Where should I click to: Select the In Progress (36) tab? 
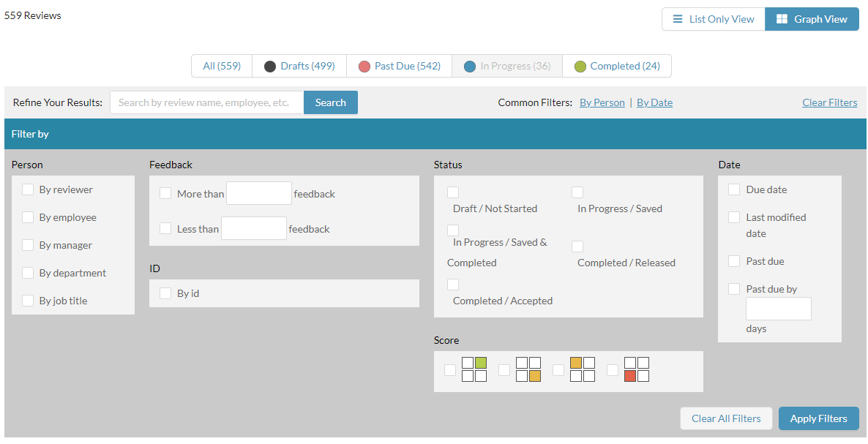click(507, 66)
